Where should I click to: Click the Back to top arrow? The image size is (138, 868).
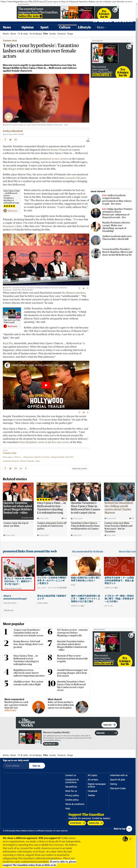129,829
